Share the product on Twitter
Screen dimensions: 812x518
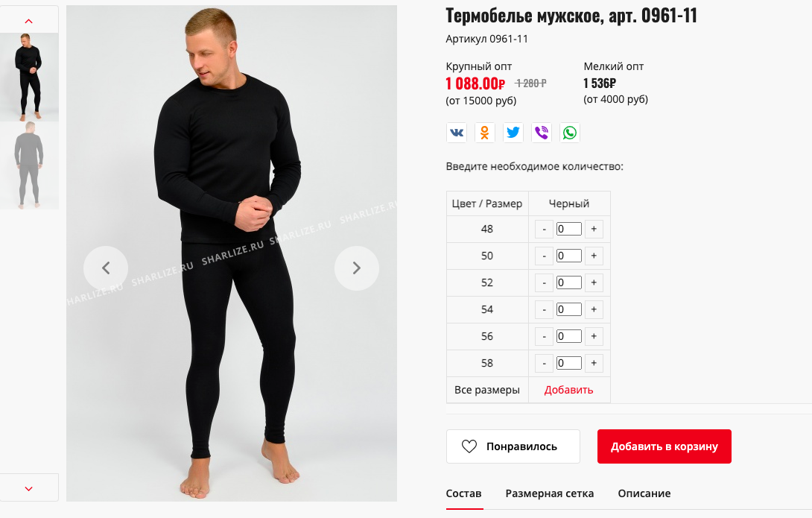point(513,133)
